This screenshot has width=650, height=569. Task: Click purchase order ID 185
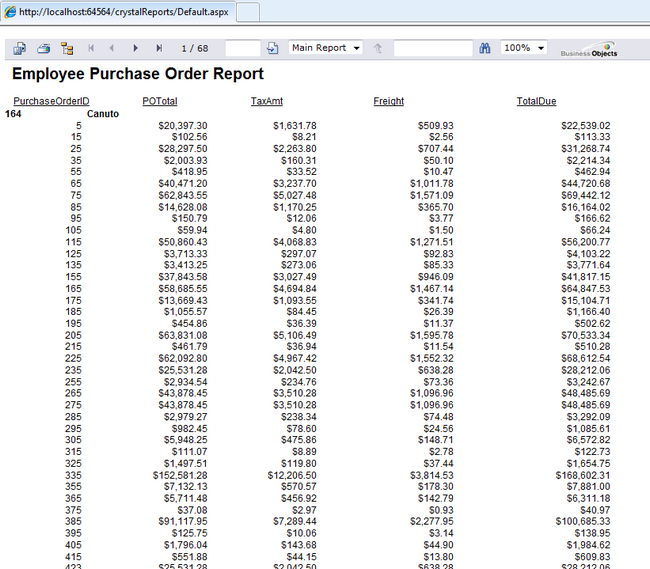[x=73, y=312]
